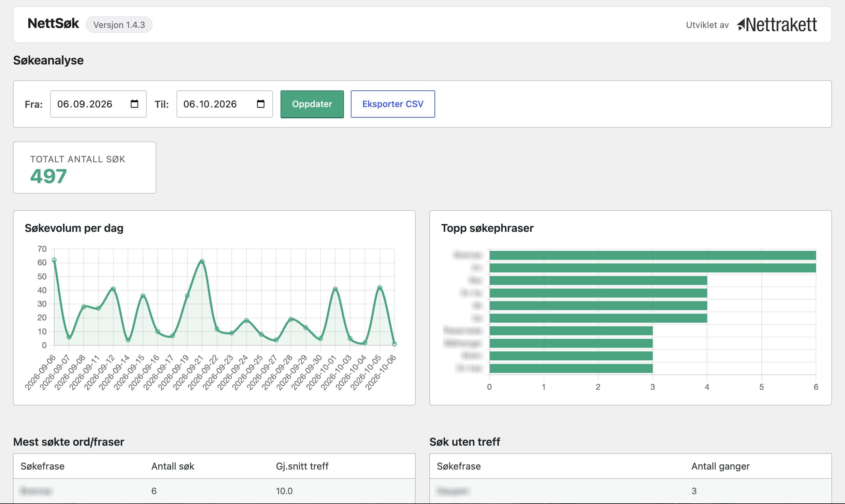Click into the Til date field
Image resolution: width=845 pixels, height=504 pixels.
225,104
